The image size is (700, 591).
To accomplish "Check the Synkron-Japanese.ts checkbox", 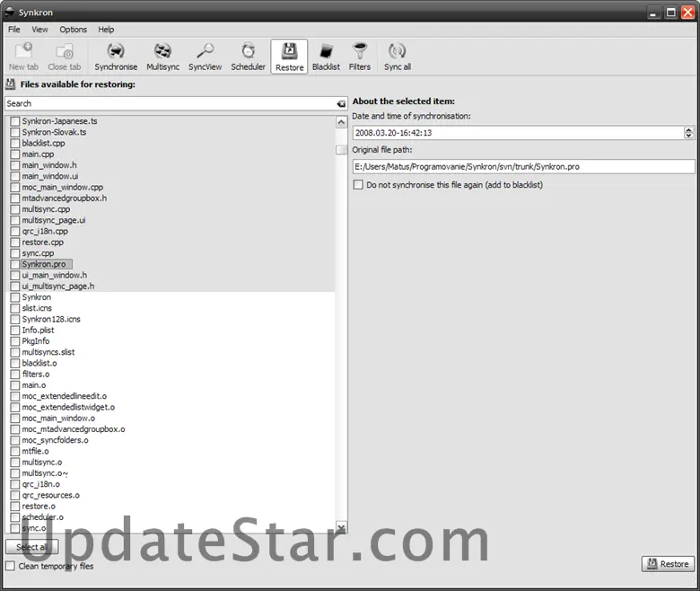I will [15, 121].
